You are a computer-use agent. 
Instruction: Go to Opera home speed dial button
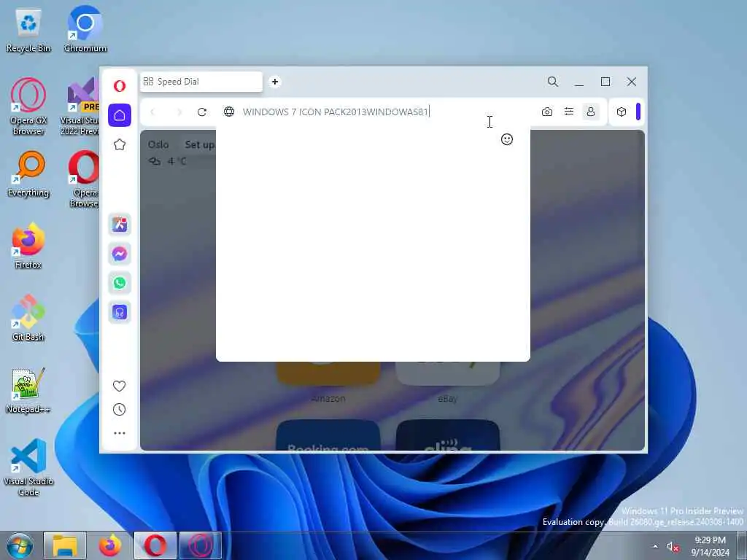(x=120, y=114)
